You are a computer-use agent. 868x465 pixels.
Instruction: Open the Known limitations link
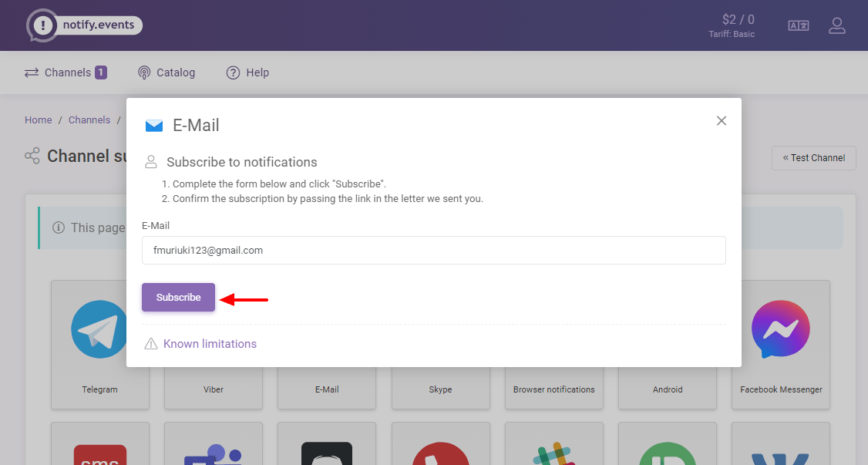point(210,344)
